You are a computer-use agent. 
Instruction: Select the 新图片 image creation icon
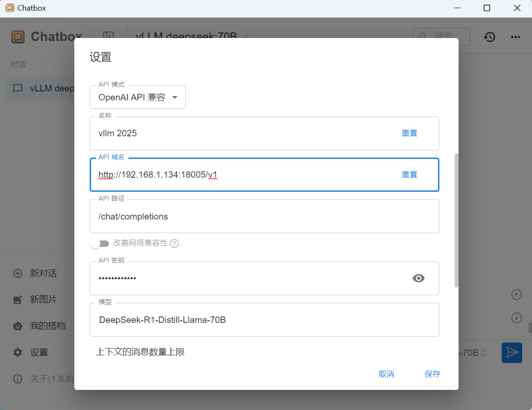pos(18,299)
